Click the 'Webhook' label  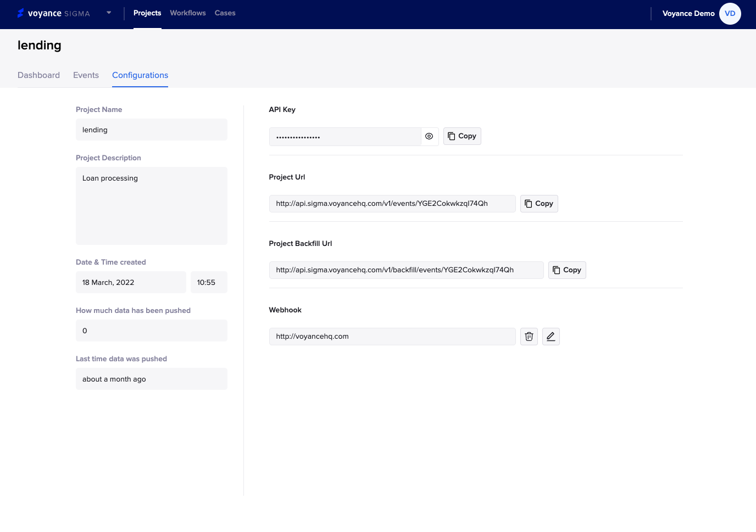tap(285, 310)
